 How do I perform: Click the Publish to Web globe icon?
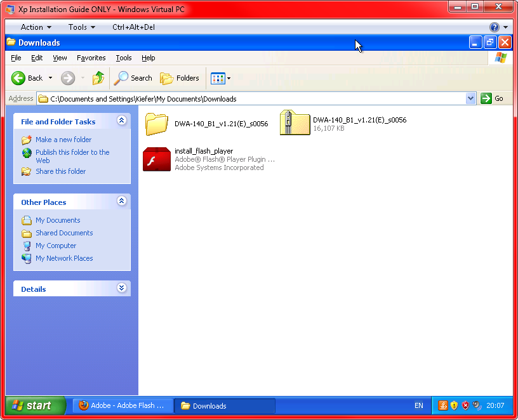click(27, 153)
